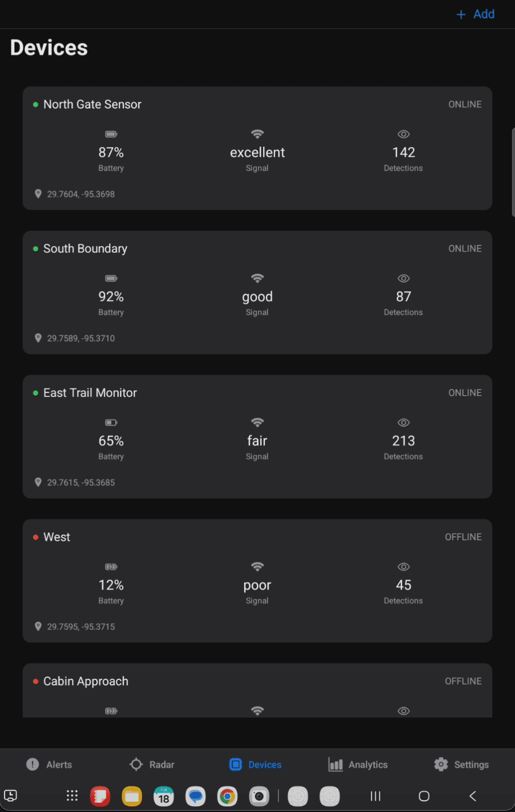Launch Chrome from the taskbar
Screen dimensions: 515x812
click(x=227, y=796)
